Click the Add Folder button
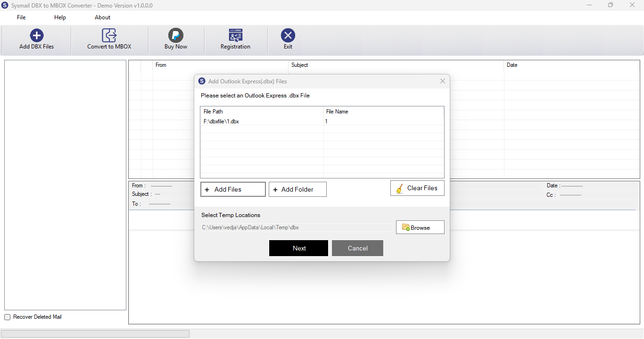The image size is (644, 339). tap(297, 189)
